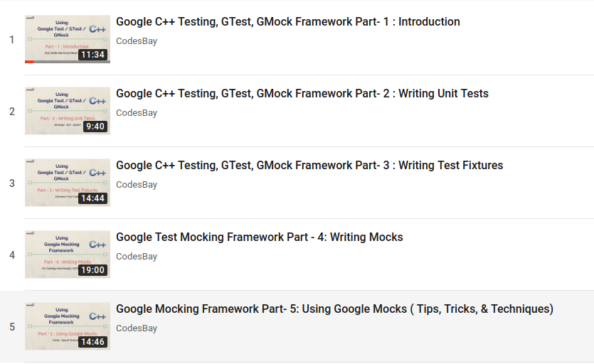Viewport: 594px width, 364px height.
Task: Click title 'GMock Framework Part- 1 : Introduction'
Action: coord(287,22)
